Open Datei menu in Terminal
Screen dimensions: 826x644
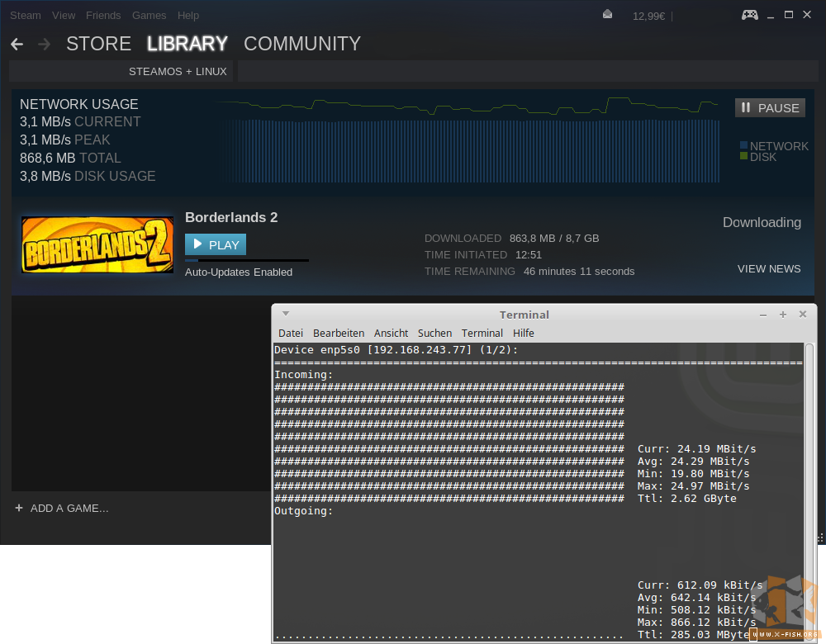pyautogui.click(x=290, y=334)
